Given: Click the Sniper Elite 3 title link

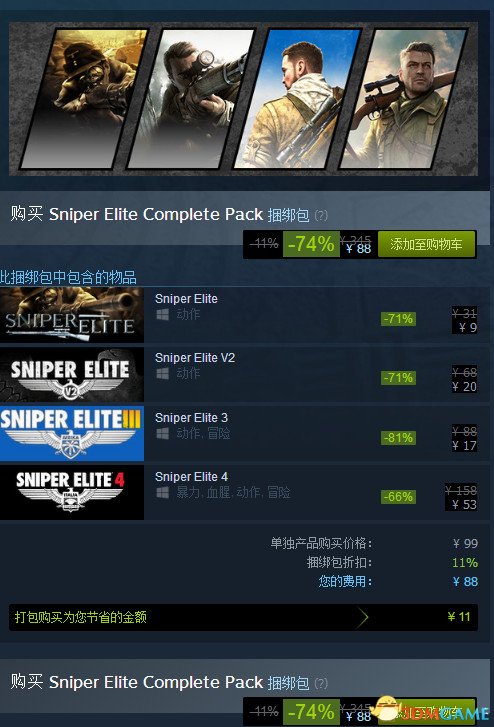Looking at the screenshot, I should [x=191, y=418].
